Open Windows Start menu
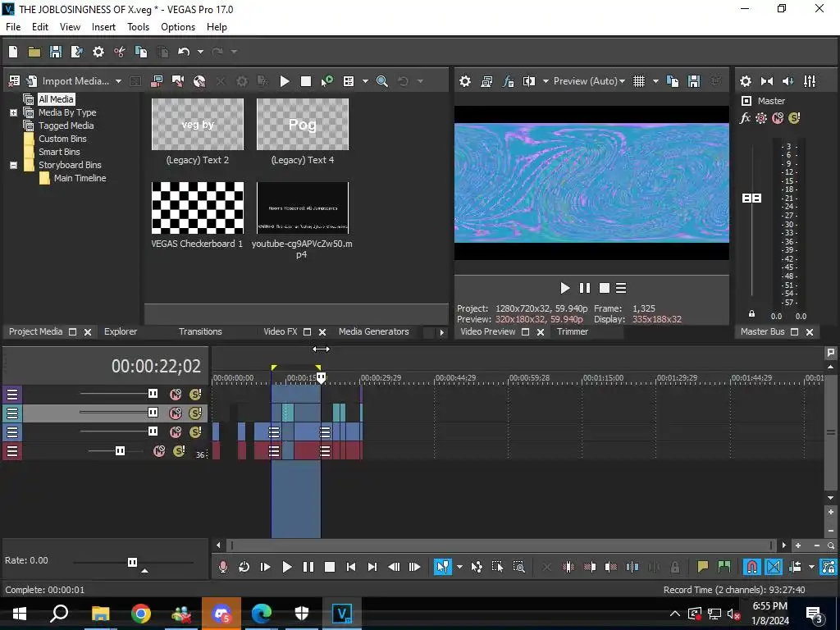 (20, 614)
